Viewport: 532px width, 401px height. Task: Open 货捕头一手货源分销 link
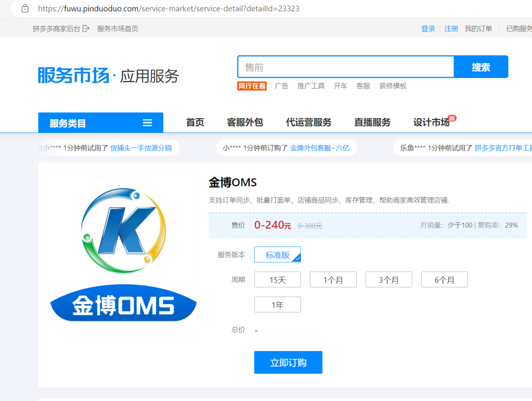pyautogui.click(x=141, y=148)
